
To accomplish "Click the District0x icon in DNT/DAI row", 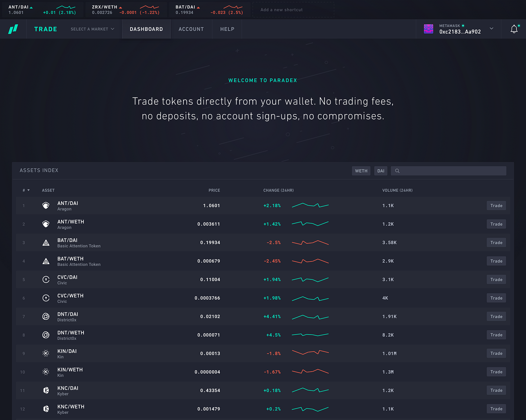I will (46, 316).
